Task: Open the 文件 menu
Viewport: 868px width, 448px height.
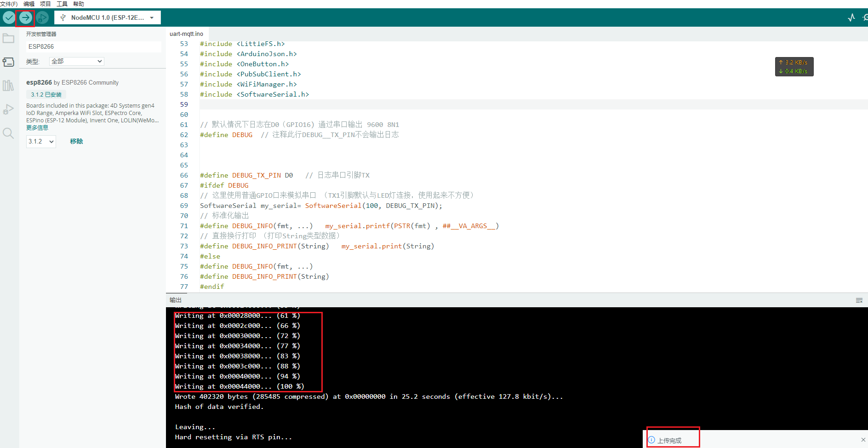Action: point(9,4)
